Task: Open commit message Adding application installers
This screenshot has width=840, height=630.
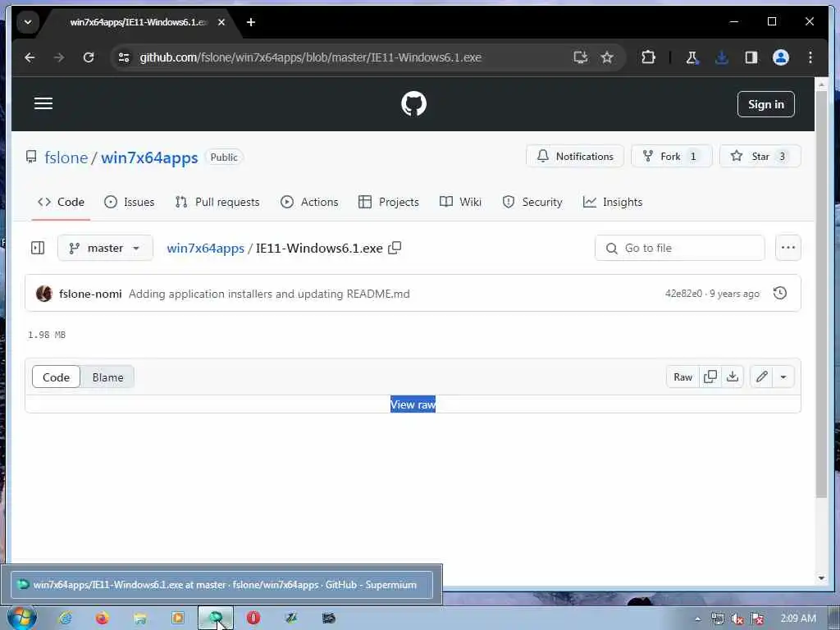Action: (x=269, y=294)
